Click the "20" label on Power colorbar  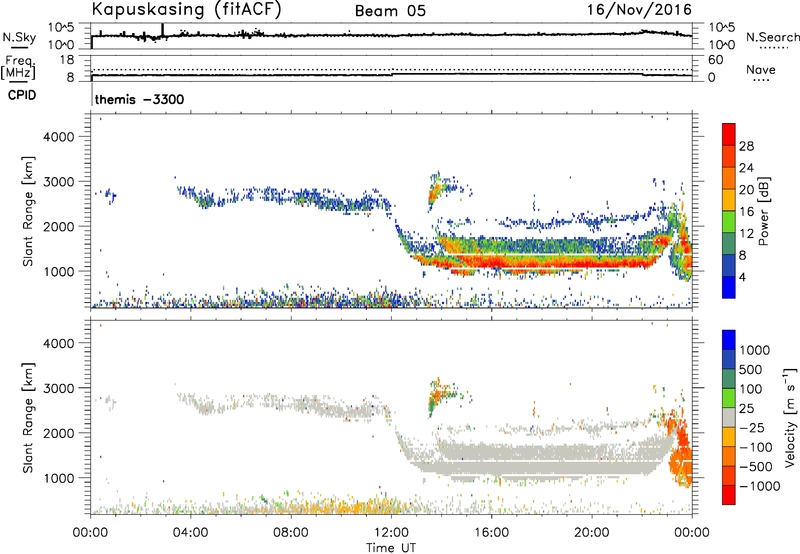pos(746,190)
